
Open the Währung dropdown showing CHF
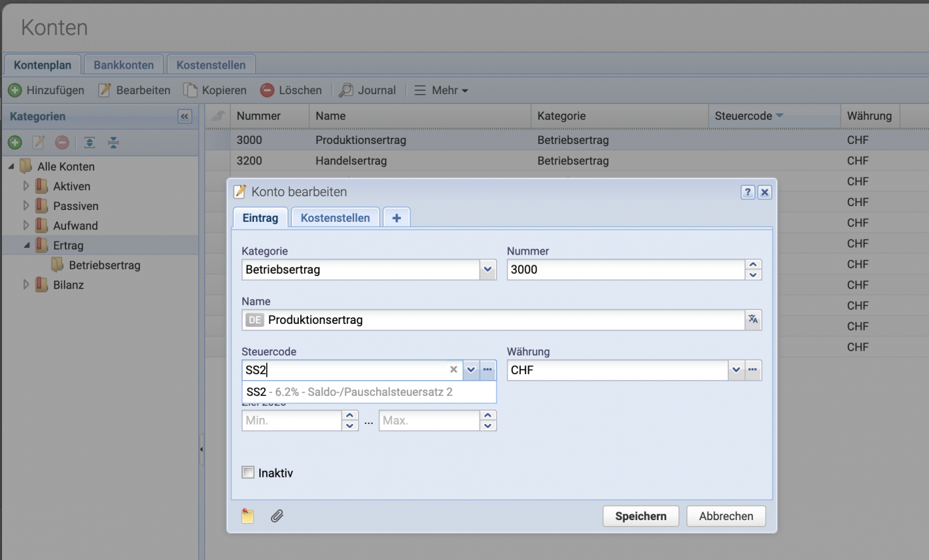[x=737, y=370]
